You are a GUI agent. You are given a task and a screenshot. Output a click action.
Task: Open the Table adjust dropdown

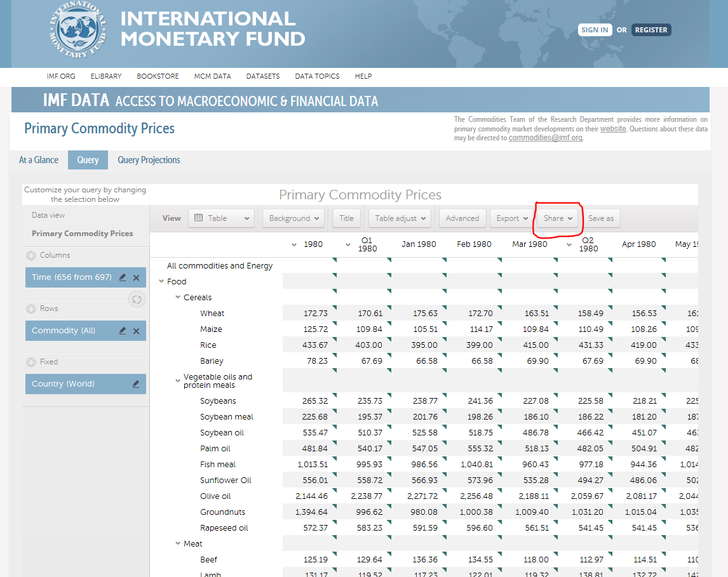[x=400, y=218]
